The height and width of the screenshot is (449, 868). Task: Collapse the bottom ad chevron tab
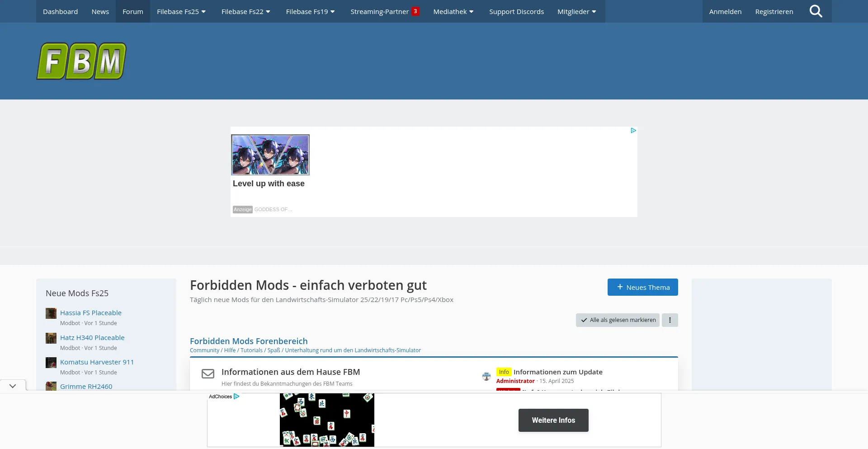click(x=13, y=386)
